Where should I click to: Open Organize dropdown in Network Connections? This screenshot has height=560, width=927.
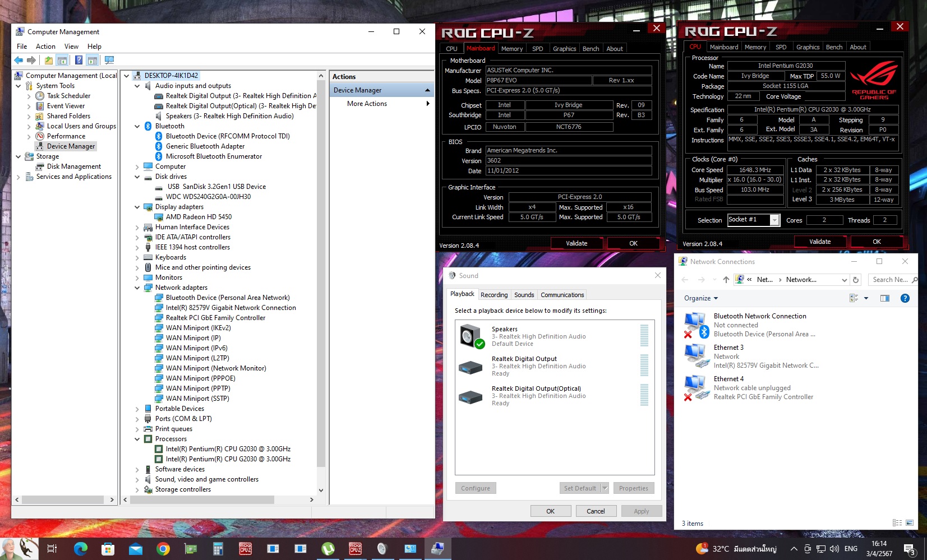coord(701,298)
